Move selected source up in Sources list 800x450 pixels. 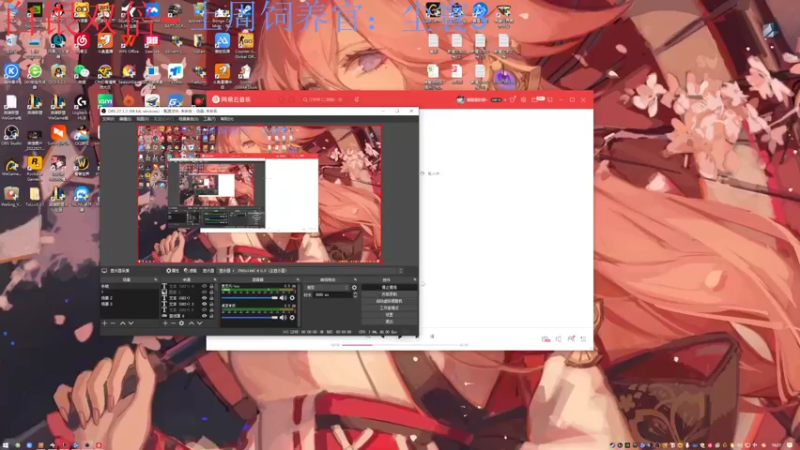[192, 323]
